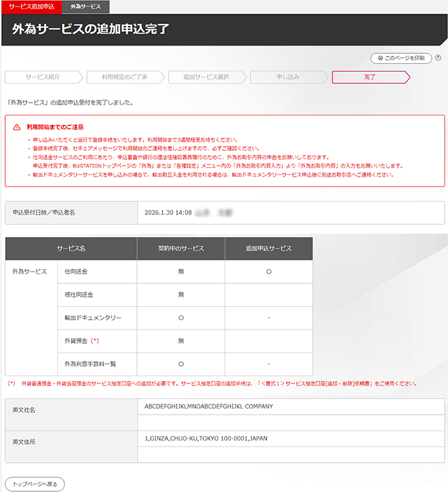Click the circle mark for 仕向送金 additional application

coord(268,271)
